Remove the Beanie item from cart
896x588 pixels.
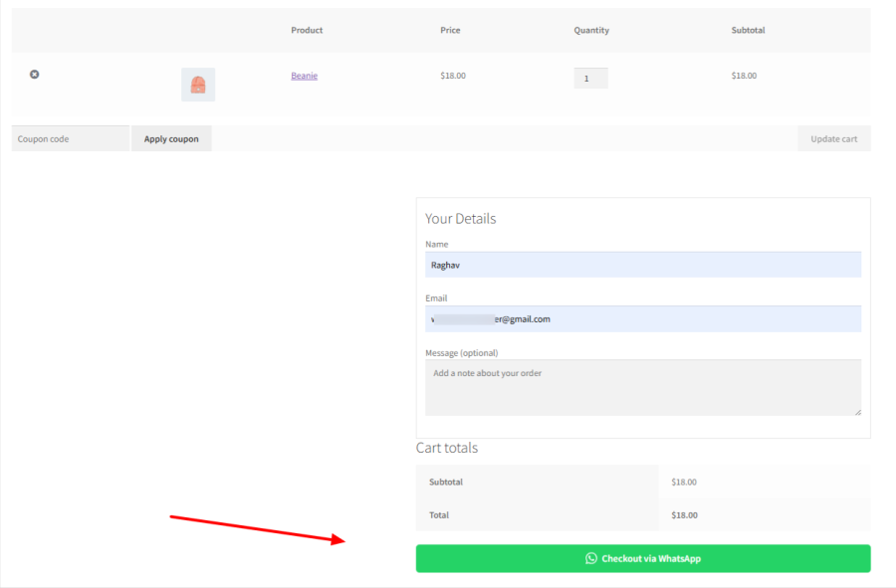(x=34, y=75)
